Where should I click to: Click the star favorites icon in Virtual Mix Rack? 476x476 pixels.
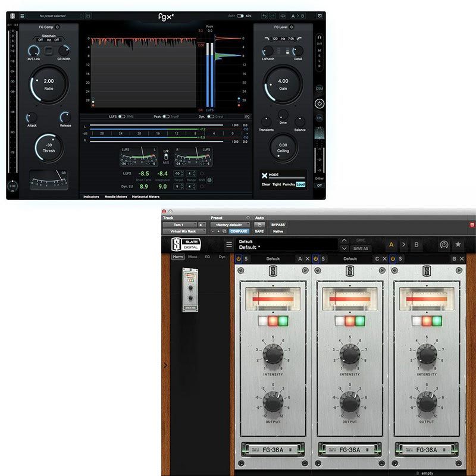(458, 245)
